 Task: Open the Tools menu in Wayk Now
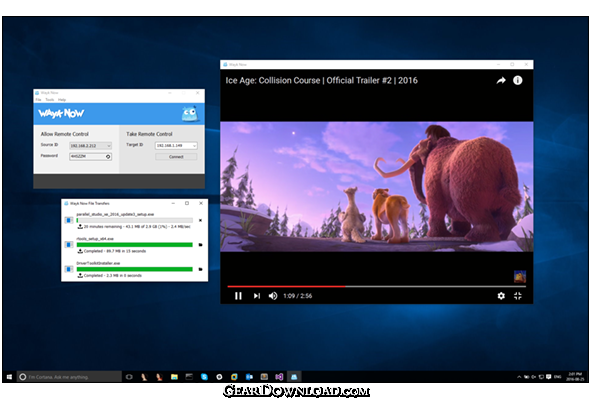click(49, 100)
